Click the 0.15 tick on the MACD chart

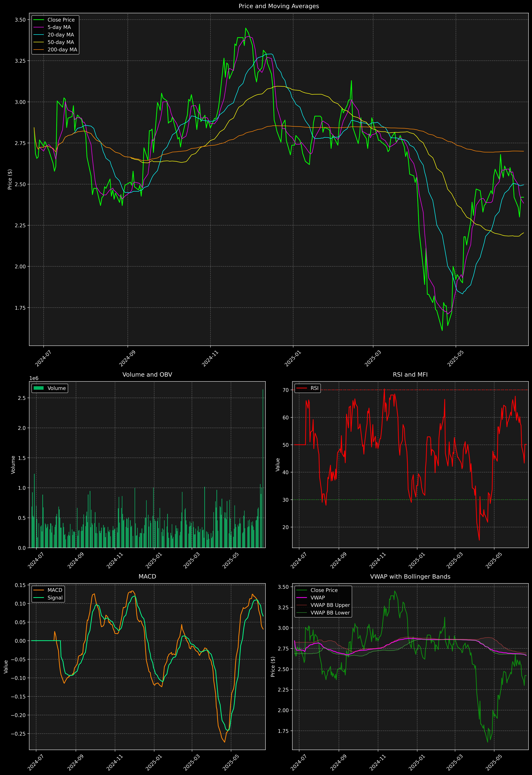point(20,585)
